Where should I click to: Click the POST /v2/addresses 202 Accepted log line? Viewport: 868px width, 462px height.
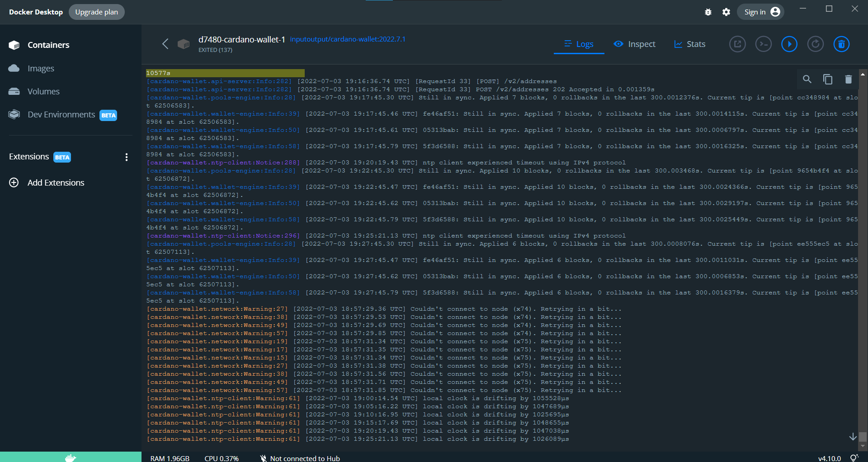(400, 89)
